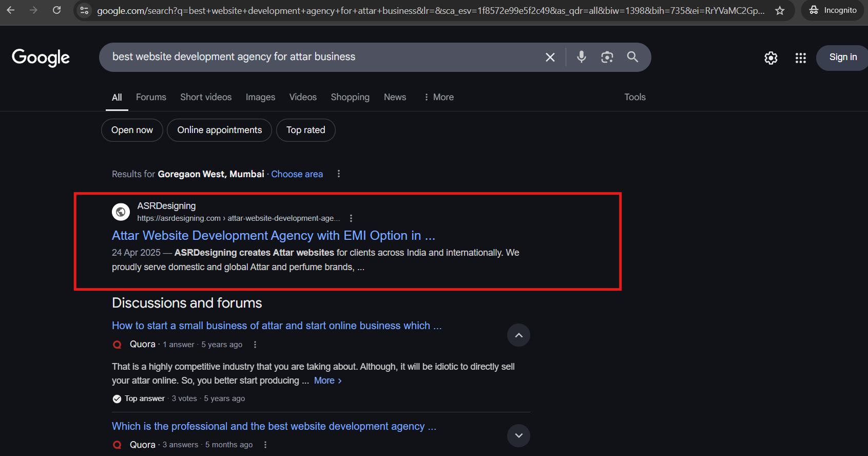Enable the Top rated filter
This screenshot has height=456, width=868.
(x=305, y=130)
